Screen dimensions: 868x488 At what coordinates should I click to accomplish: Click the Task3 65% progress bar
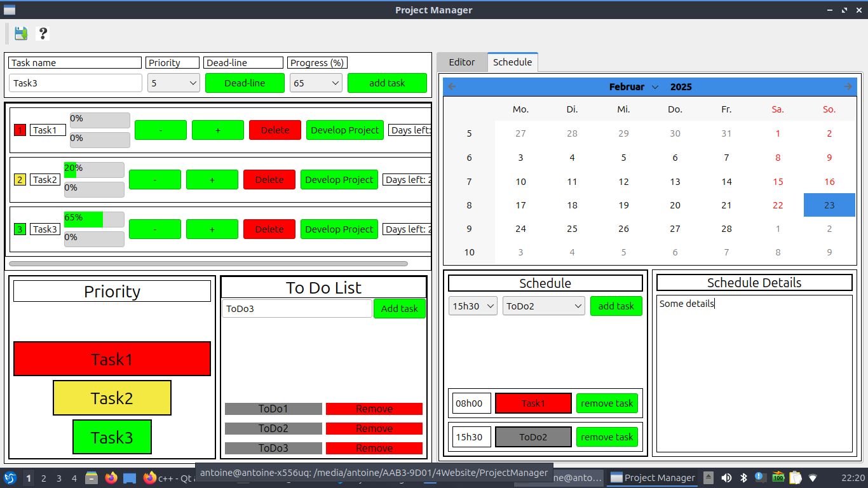pyautogui.click(x=94, y=219)
